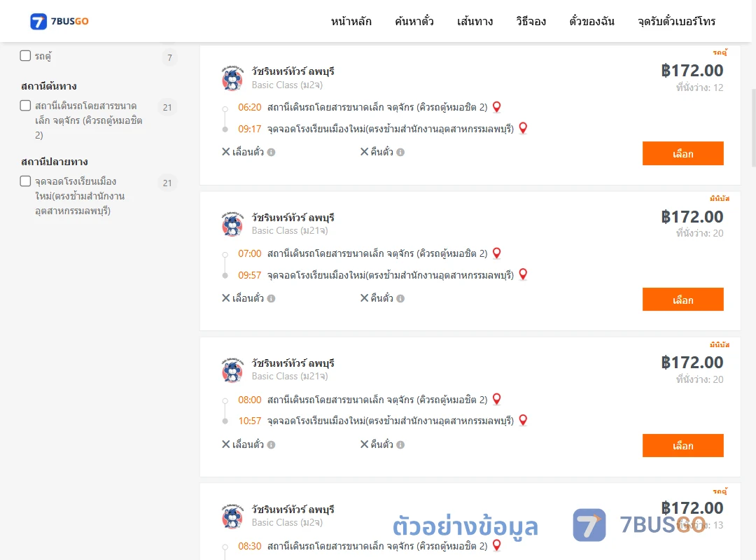Open the วิธีจอง menu item
Image resolution: width=756 pixels, height=560 pixels.
point(531,21)
